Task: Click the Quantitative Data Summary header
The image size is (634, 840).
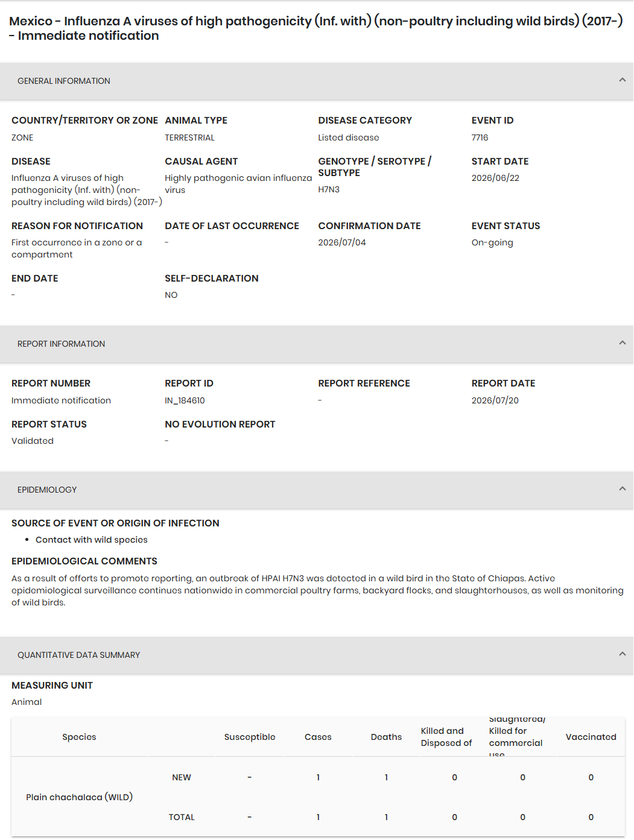Action: [317, 655]
